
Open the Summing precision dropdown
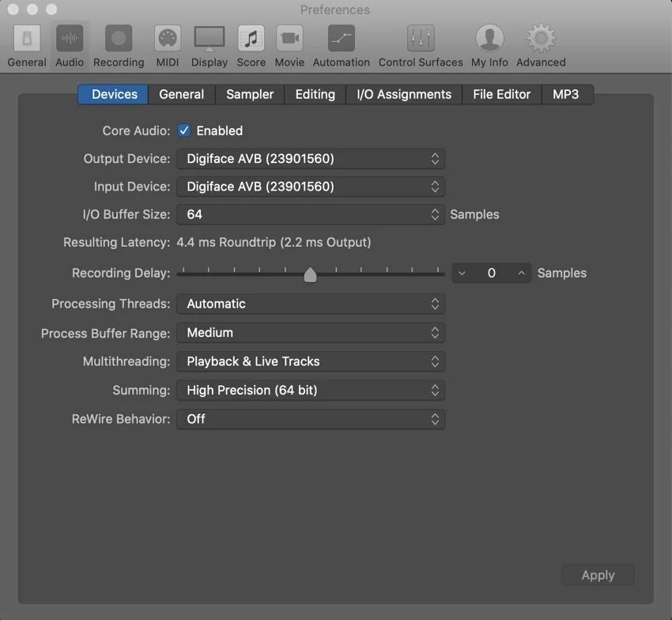311,390
